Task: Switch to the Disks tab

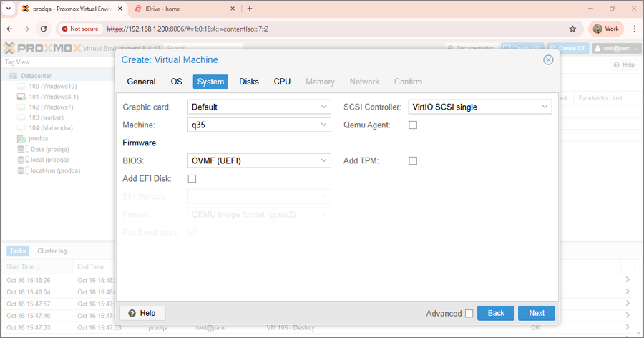Action: [249, 82]
